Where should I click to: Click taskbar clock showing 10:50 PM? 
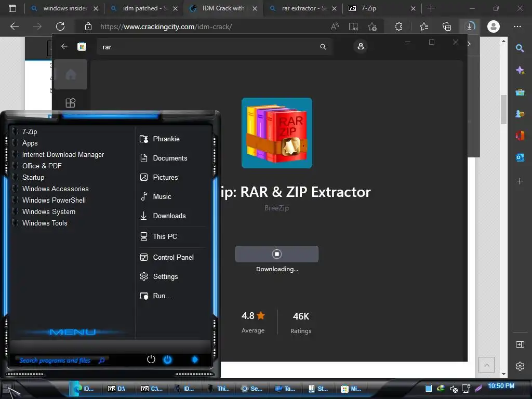tap(501, 386)
